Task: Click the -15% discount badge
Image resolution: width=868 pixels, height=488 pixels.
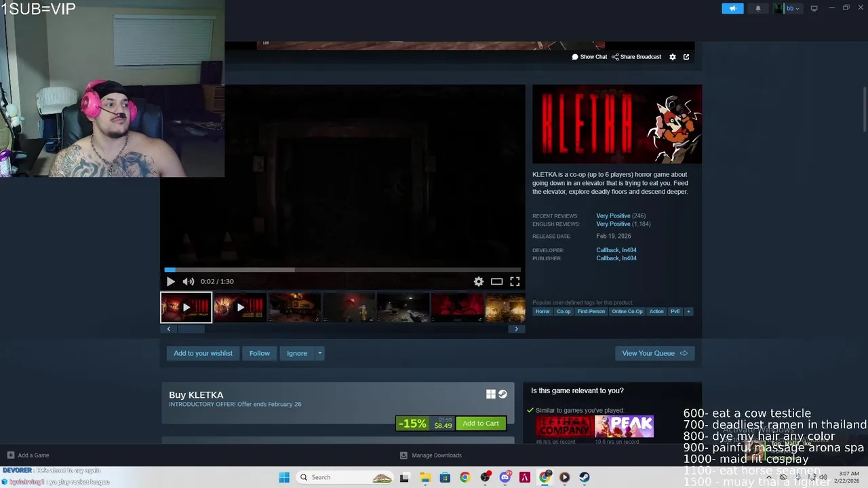Action: [412, 424]
